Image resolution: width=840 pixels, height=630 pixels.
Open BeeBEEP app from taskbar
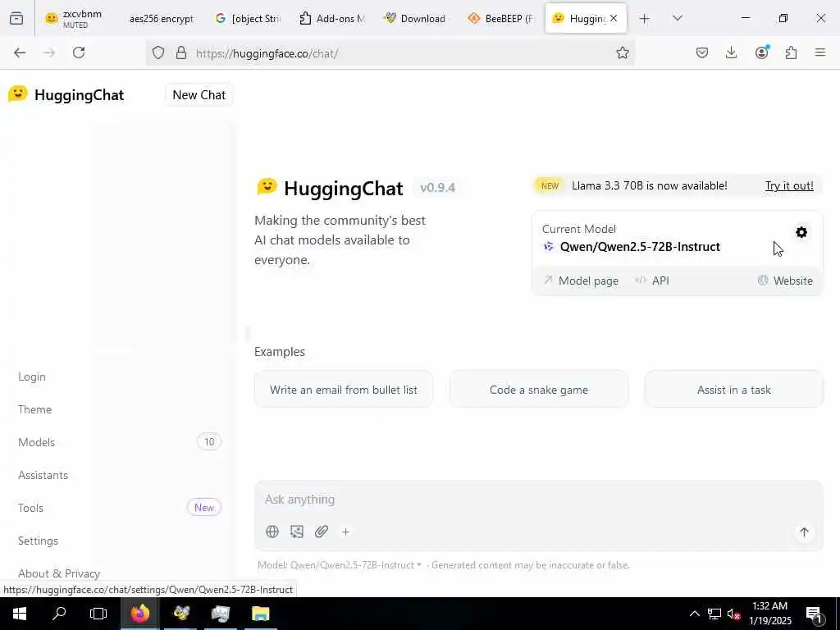click(180, 614)
